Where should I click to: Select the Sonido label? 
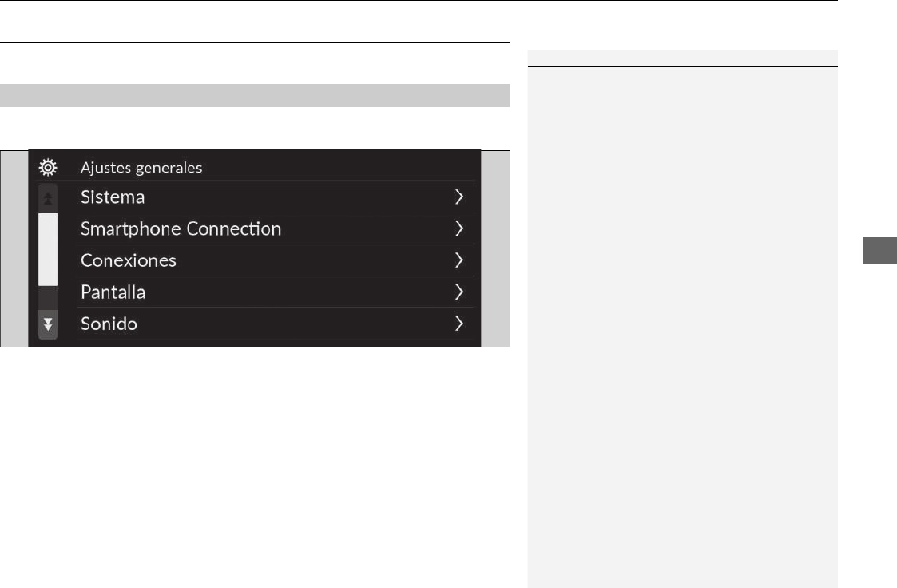(109, 324)
